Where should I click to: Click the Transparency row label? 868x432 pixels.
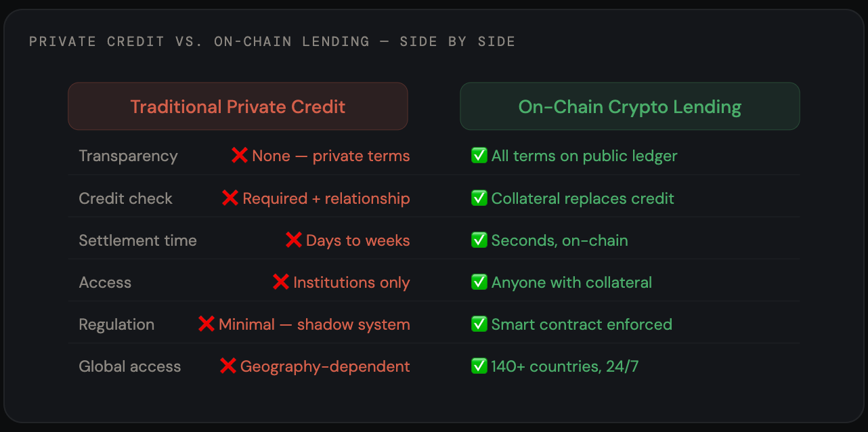point(128,156)
